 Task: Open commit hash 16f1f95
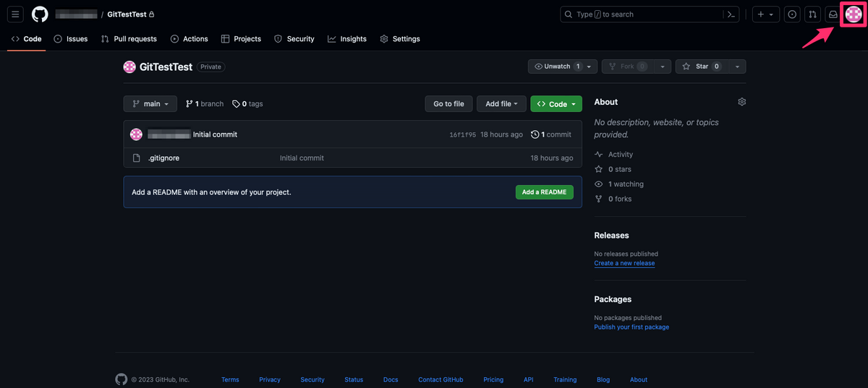[463, 134]
